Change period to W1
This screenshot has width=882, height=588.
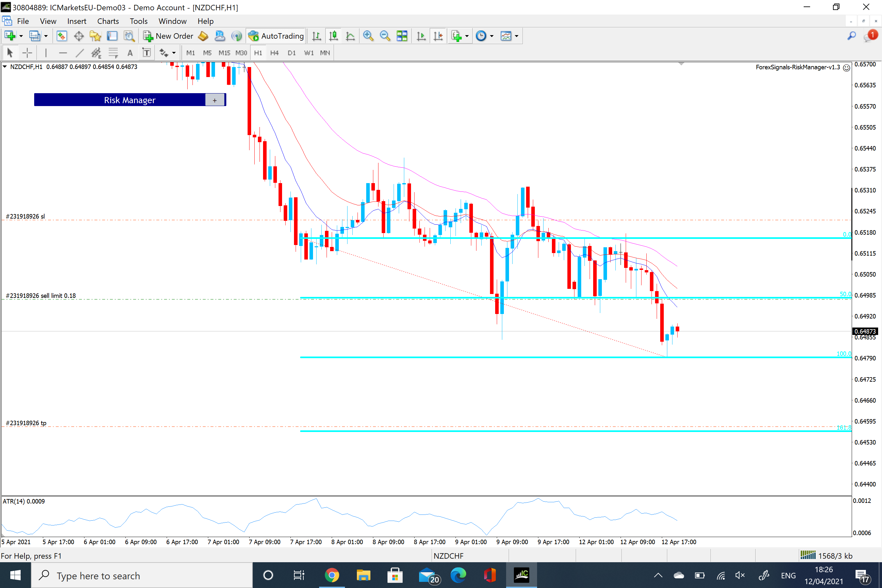(309, 53)
